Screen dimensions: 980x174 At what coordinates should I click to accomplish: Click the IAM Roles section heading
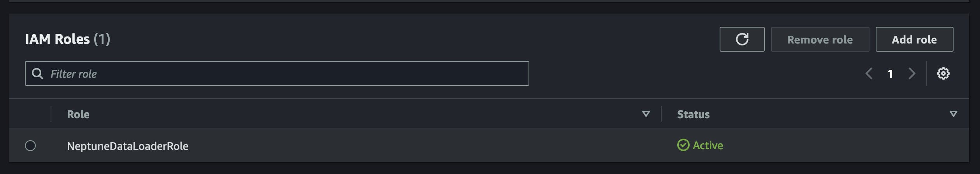tap(57, 39)
